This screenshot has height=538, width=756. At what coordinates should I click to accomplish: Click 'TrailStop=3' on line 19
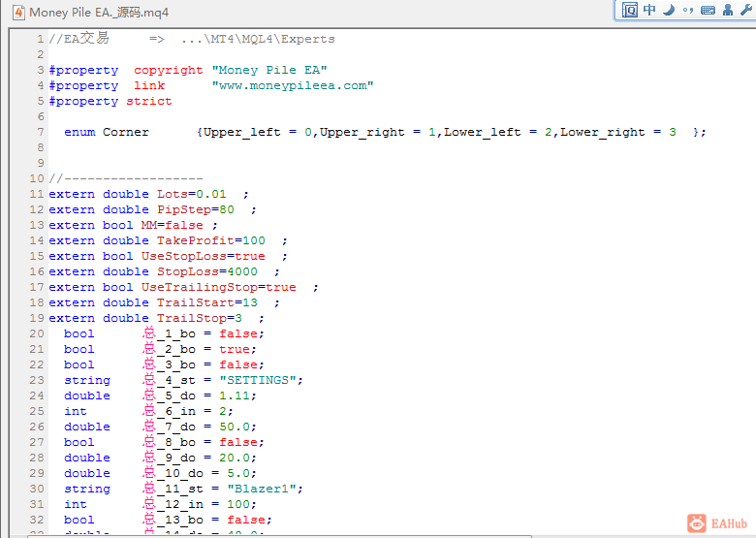[200, 318]
